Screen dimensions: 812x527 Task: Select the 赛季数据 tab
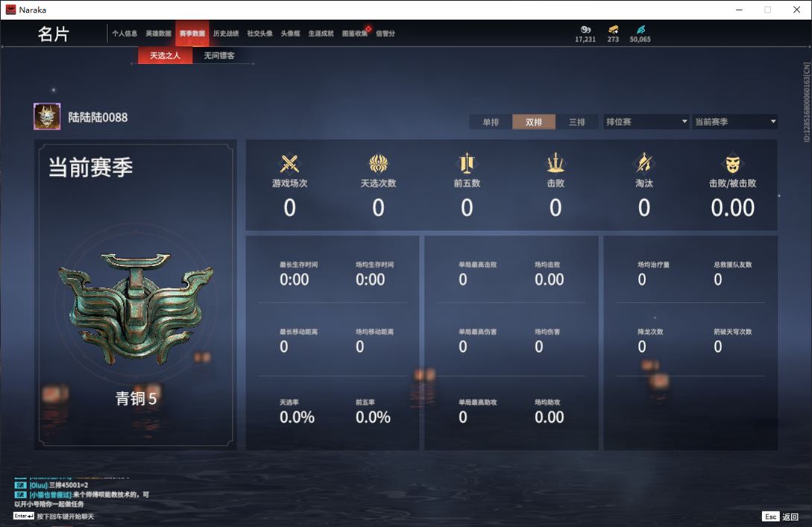pos(192,34)
